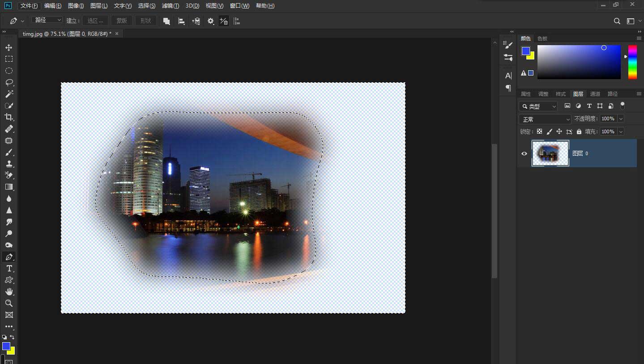Open the 不透明度 opacity dropdown arrow
Screen dimensions: 644x364
620,119
